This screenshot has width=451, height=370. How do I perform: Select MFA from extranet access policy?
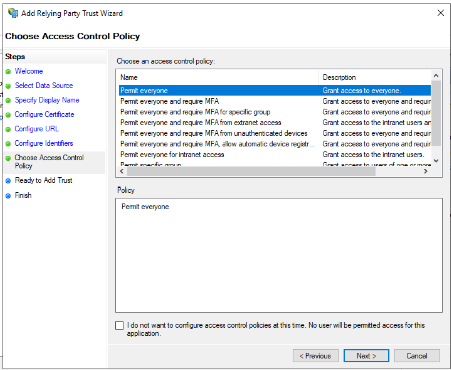(x=275, y=122)
